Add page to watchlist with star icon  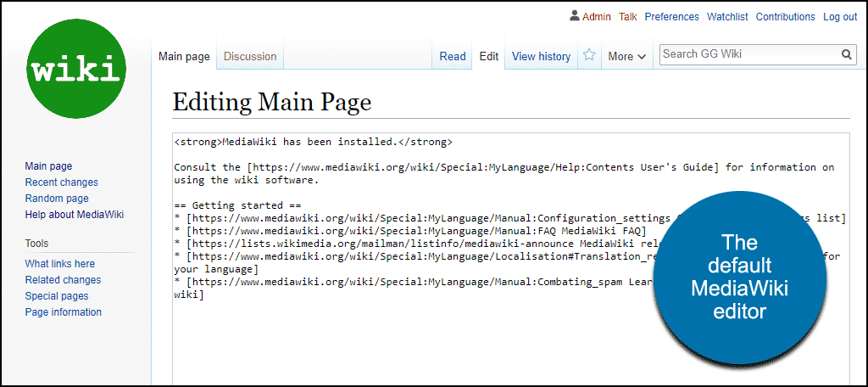[590, 55]
